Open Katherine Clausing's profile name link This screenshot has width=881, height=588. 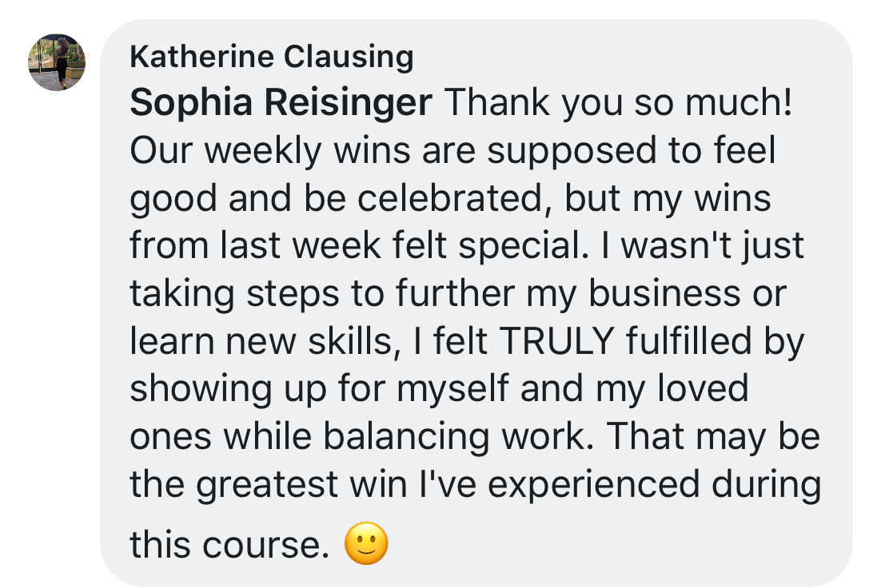[x=271, y=57]
